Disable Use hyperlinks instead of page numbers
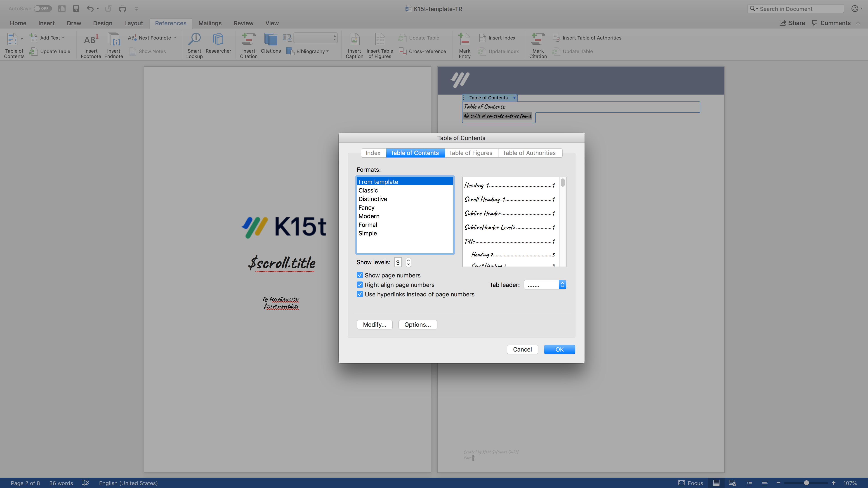Image resolution: width=868 pixels, height=488 pixels. pyautogui.click(x=360, y=294)
